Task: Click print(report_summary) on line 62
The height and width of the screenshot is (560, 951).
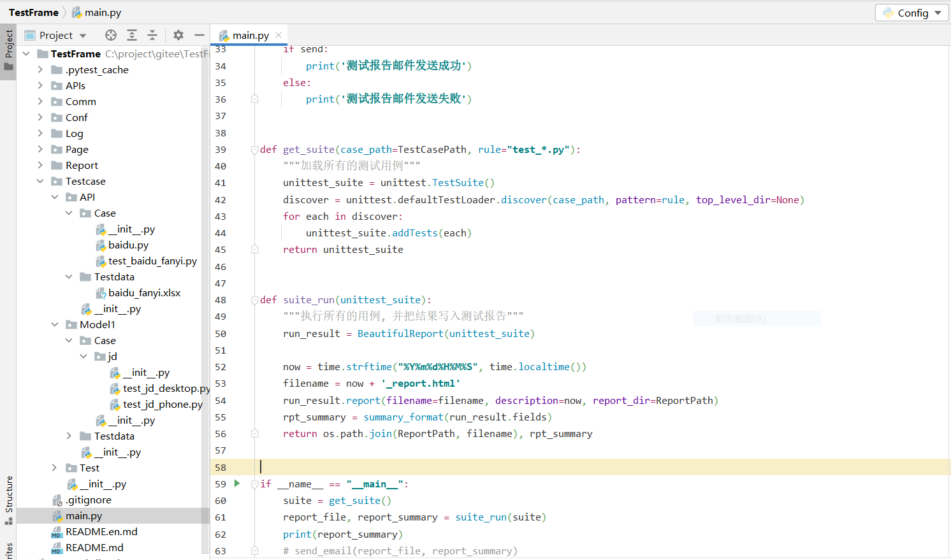Action: click(343, 534)
